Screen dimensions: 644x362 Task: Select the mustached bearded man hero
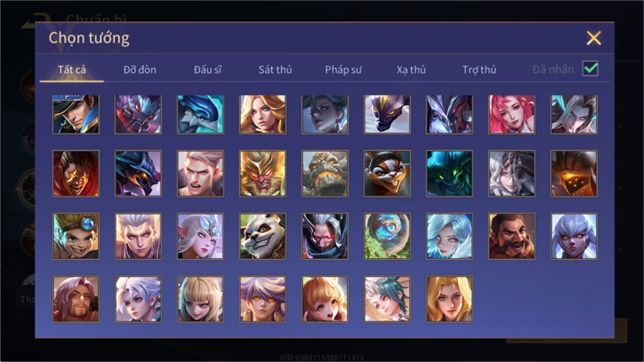[x=512, y=236]
